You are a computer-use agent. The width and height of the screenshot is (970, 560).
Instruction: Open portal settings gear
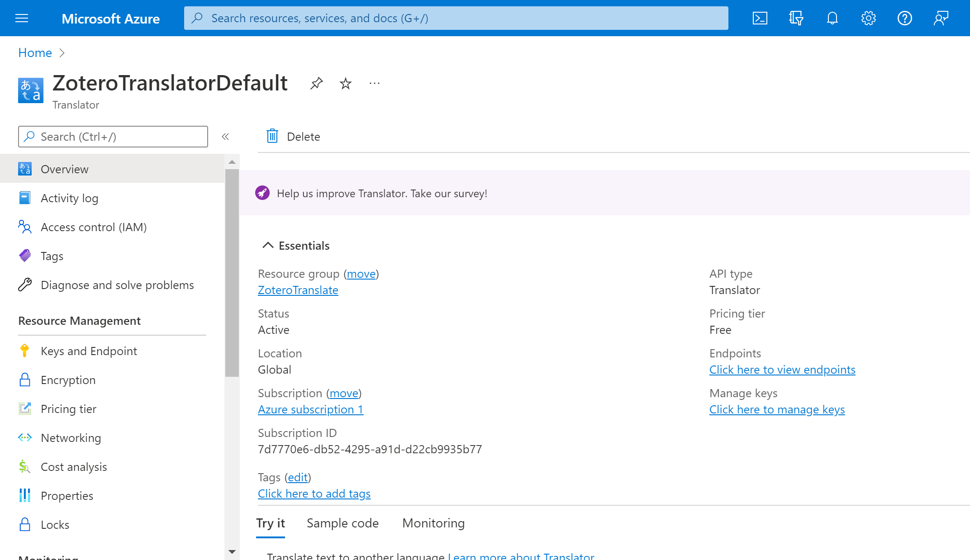868,18
